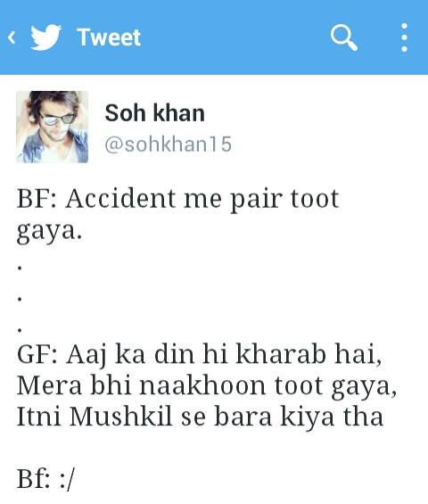The width and height of the screenshot is (428, 504).
Task: Click the Soh khan display name
Action: coord(154,113)
